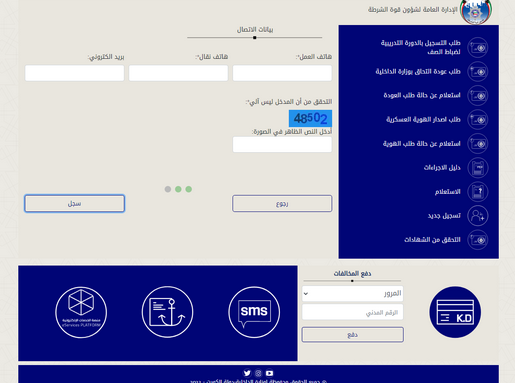The width and height of the screenshot is (515, 383).
Task: Click the Twitter icon in footer
Action: click(x=247, y=373)
